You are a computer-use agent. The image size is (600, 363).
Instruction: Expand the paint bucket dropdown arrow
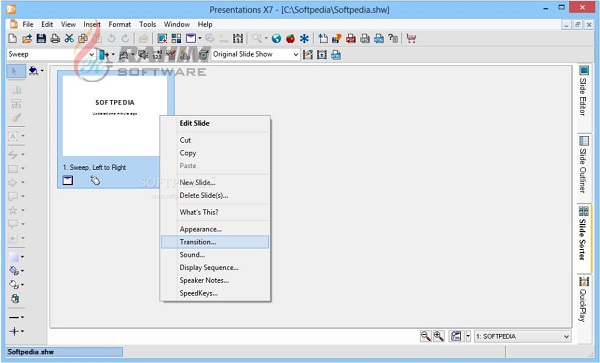point(42,71)
